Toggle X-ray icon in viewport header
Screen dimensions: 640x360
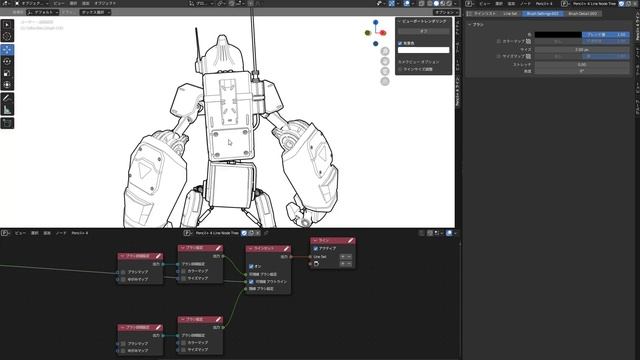pyautogui.click(x=421, y=3)
